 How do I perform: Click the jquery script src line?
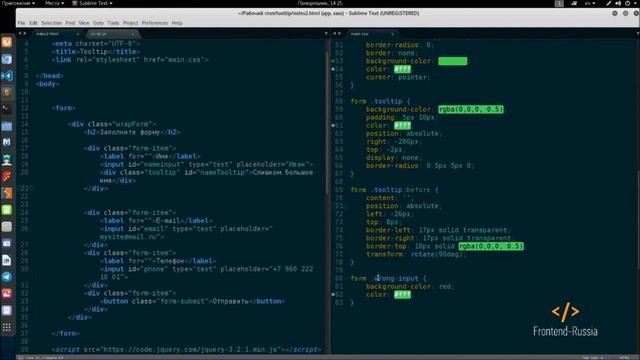tap(187, 349)
